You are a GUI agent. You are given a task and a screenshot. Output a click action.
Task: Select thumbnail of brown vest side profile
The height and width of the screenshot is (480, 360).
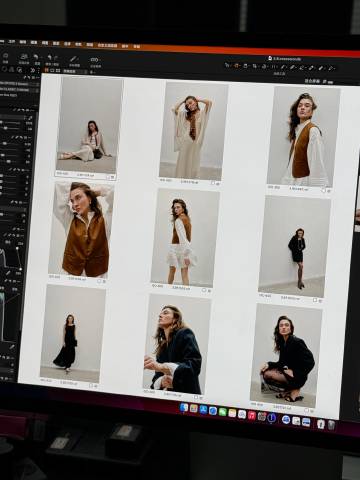click(x=303, y=136)
